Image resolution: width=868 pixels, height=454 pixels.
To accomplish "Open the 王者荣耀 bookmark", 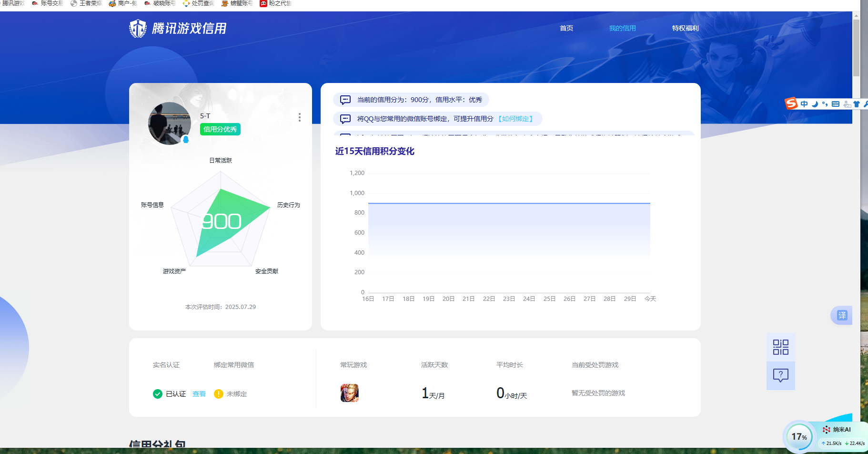I will pyautogui.click(x=86, y=3).
